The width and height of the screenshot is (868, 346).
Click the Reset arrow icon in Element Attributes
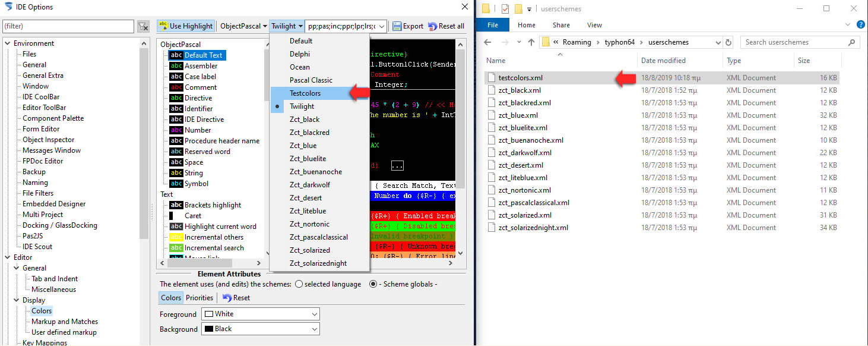pyautogui.click(x=227, y=298)
